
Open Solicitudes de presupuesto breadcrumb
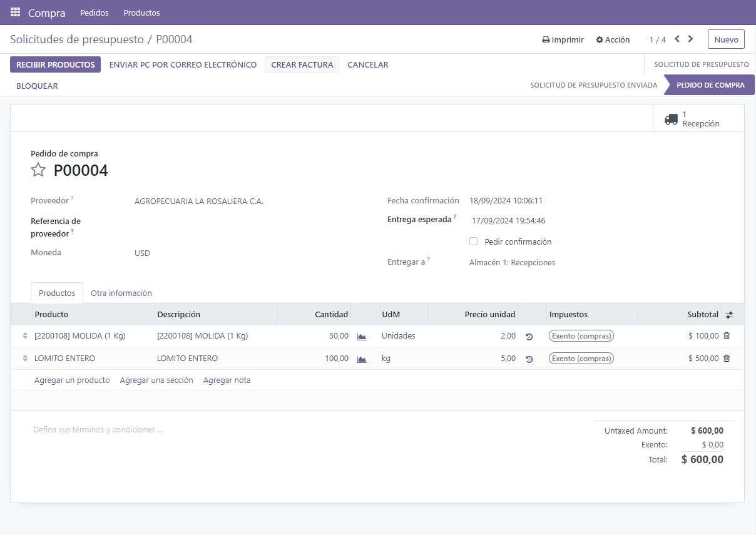tap(77, 39)
